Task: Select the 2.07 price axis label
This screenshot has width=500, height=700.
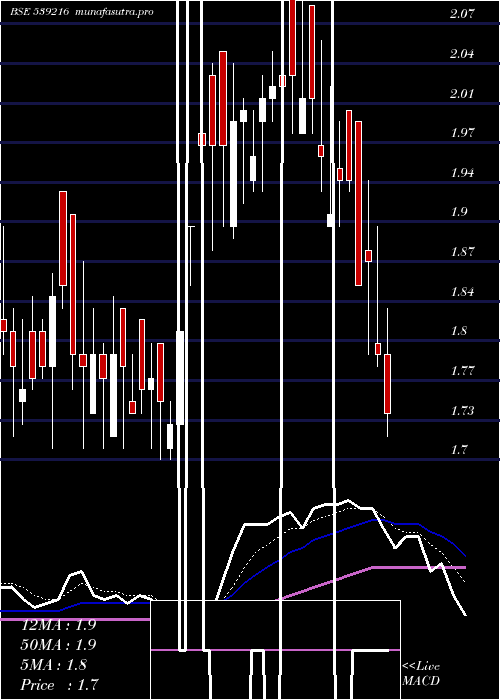Action: [462, 14]
